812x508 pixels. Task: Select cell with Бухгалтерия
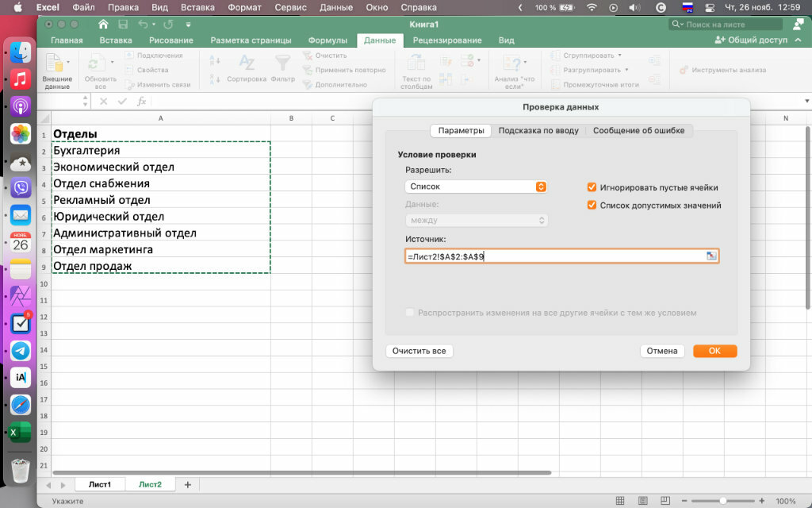click(160, 150)
